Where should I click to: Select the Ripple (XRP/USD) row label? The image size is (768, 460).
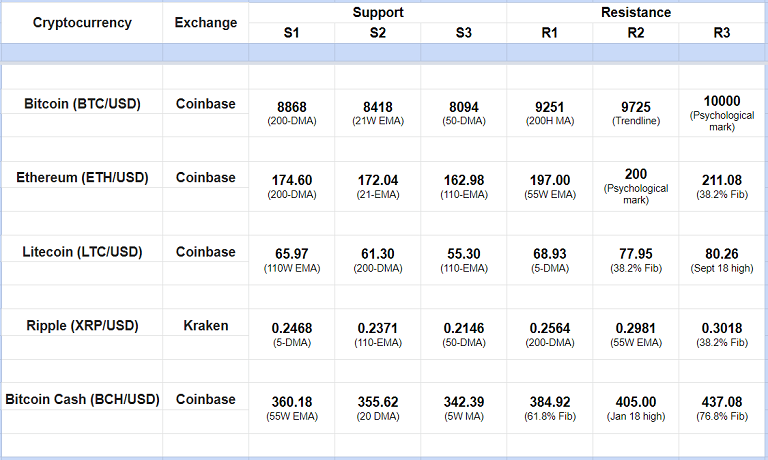[x=82, y=325]
